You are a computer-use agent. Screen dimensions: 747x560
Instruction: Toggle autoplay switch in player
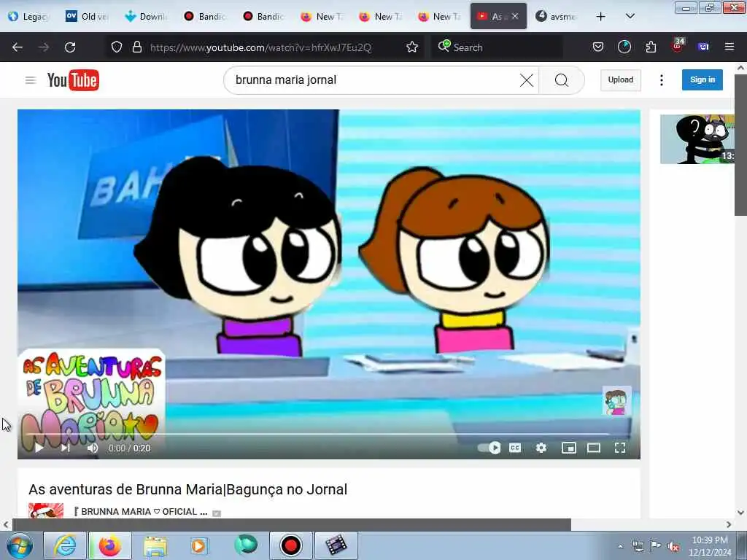pyautogui.click(x=489, y=448)
